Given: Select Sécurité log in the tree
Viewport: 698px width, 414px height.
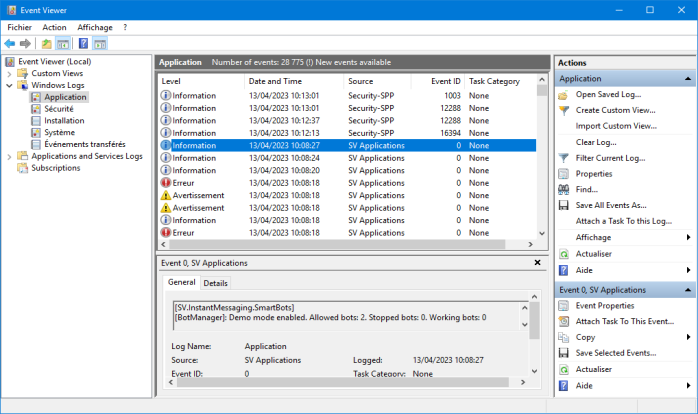Looking at the screenshot, I should (x=59, y=109).
